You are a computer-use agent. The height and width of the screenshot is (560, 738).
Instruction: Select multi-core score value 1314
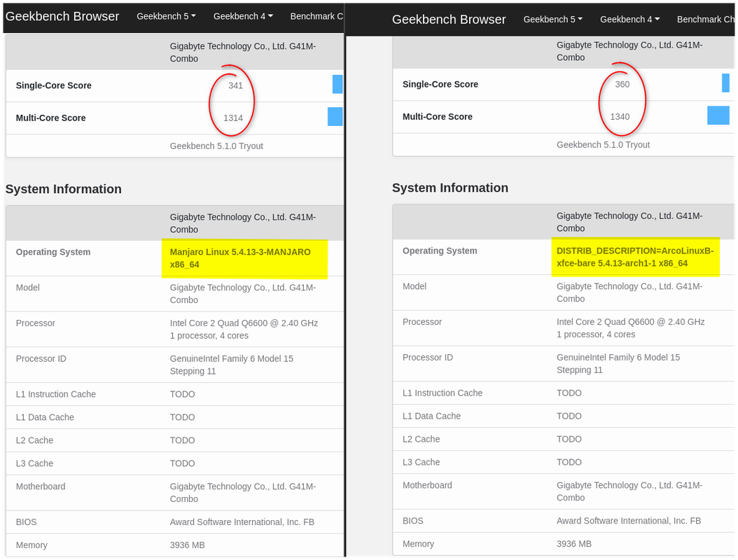point(233,118)
